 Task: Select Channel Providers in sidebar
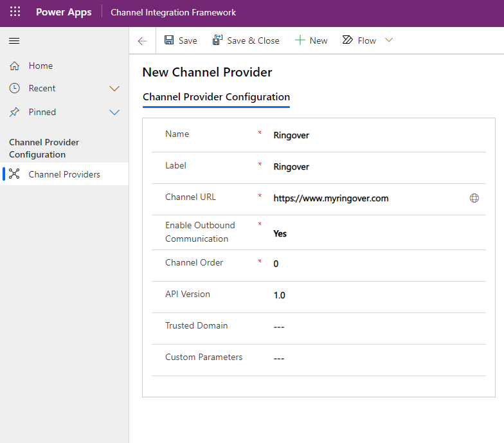64,174
